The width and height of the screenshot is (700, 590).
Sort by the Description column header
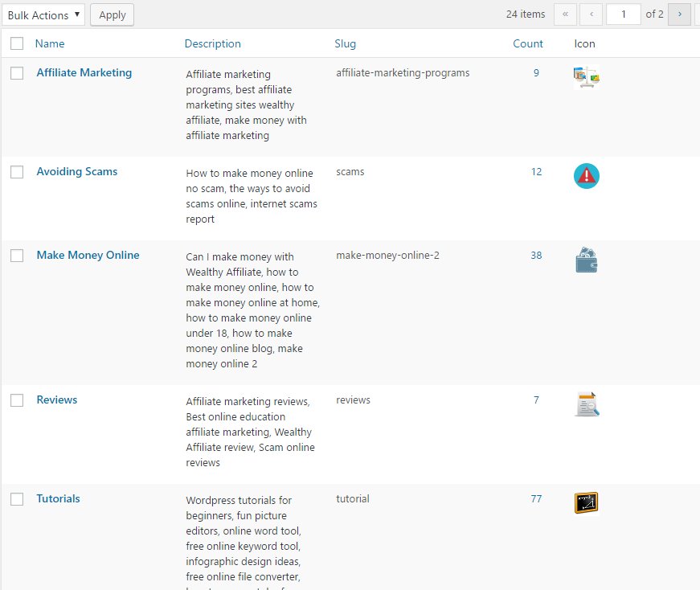pyautogui.click(x=212, y=43)
